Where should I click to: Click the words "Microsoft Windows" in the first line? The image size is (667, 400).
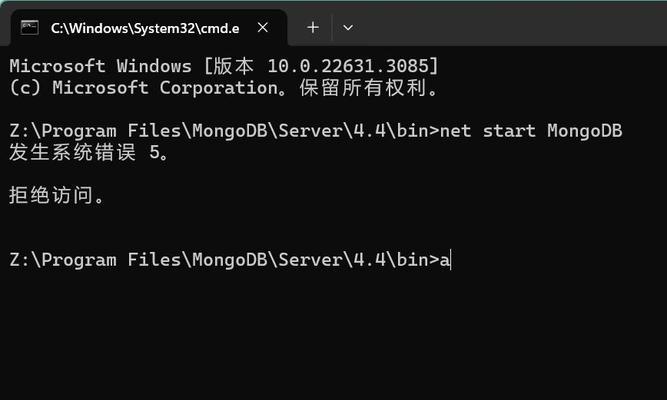pyautogui.click(x=100, y=66)
